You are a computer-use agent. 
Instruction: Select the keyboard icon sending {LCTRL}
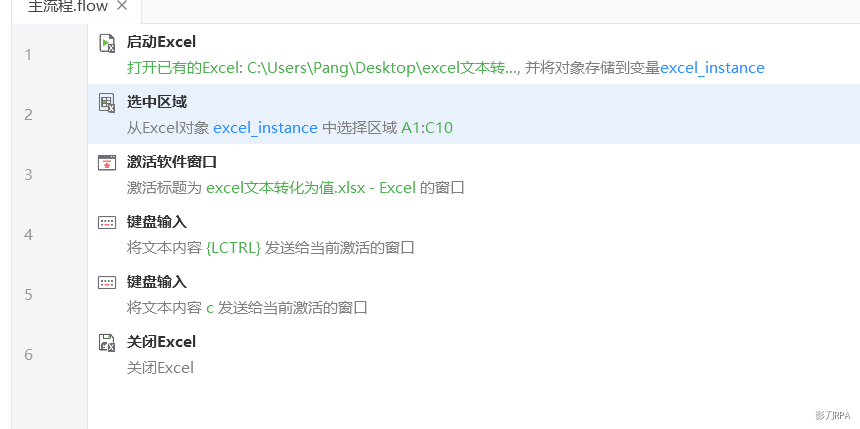[x=107, y=222]
